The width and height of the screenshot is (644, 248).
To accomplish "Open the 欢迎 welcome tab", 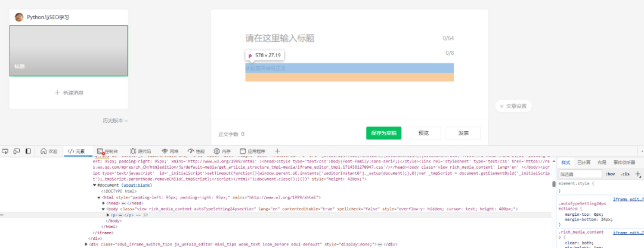I will click(49, 151).
